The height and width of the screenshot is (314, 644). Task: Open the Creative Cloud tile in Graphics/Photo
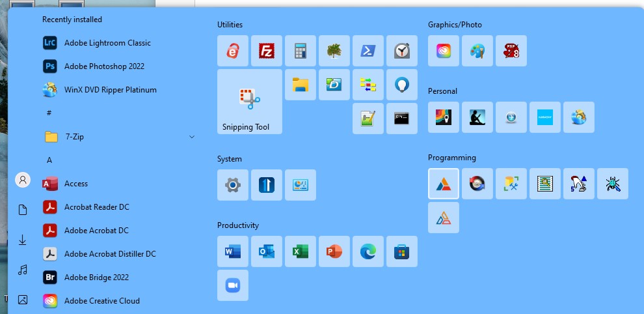click(x=444, y=51)
